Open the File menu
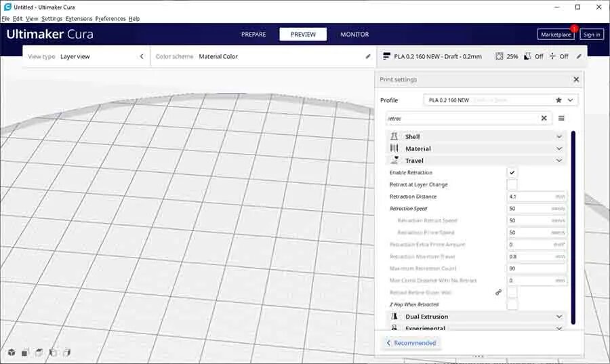This screenshot has height=364, width=610. (5, 19)
